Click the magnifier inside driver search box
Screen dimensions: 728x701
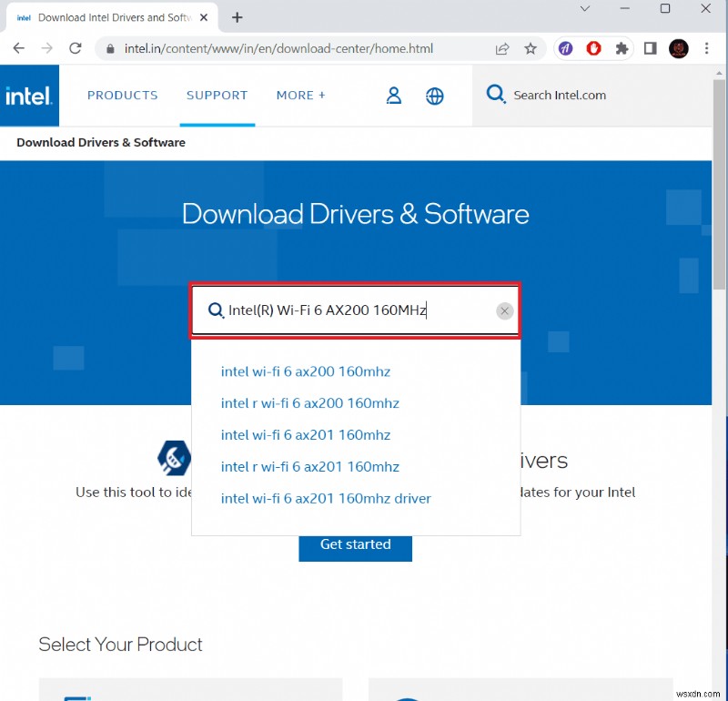coord(216,310)
